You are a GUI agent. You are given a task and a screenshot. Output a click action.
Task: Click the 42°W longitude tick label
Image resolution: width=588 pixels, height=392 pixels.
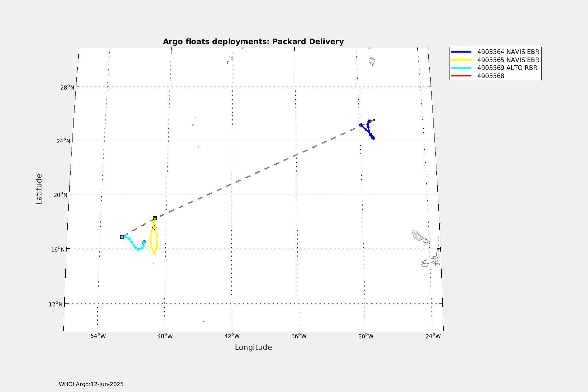[232, 336]
